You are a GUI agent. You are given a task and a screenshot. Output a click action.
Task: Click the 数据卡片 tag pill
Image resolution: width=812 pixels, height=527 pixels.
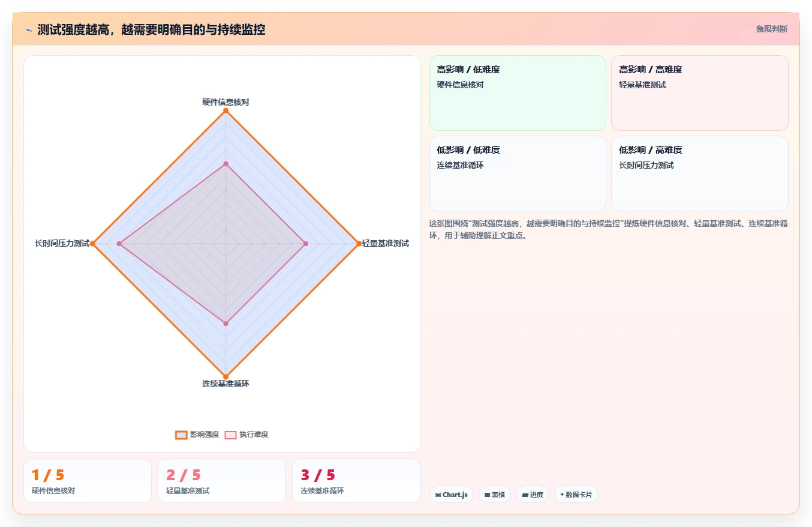[x=576, y=495]
